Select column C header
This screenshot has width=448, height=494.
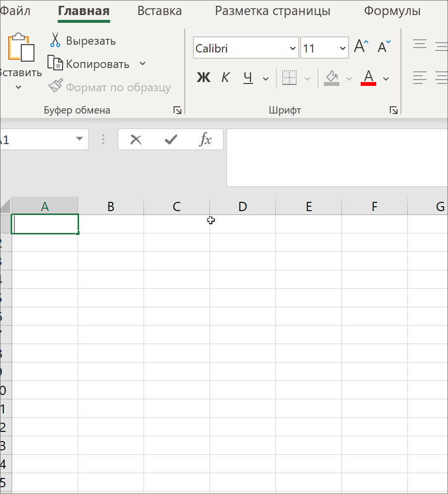coord(176,206)
